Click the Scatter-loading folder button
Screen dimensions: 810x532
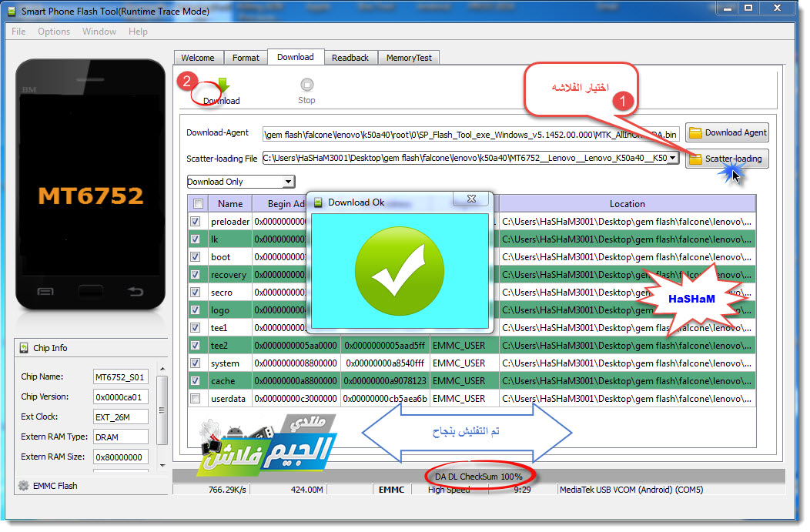727,159
